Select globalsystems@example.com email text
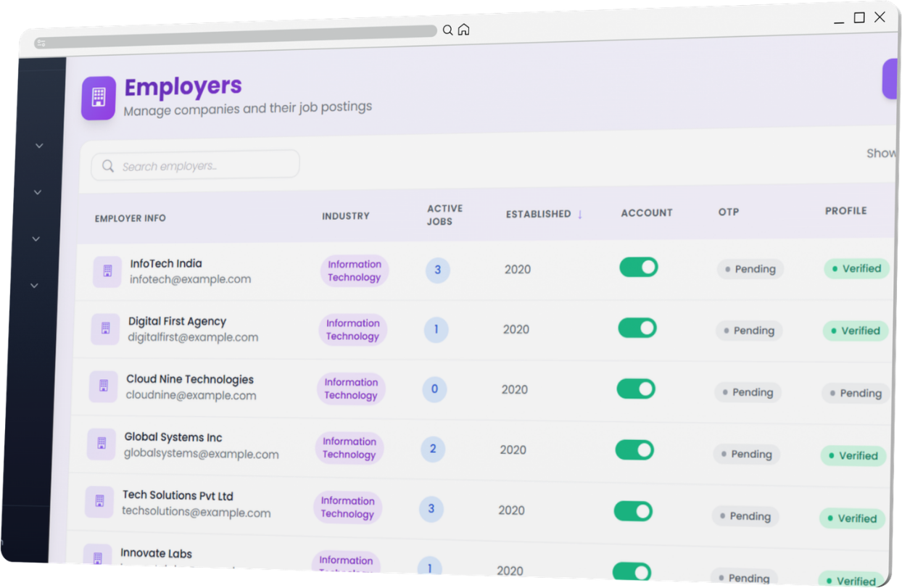Image resolution: width=902 pixels, height=588 pixels. [202, 454]
